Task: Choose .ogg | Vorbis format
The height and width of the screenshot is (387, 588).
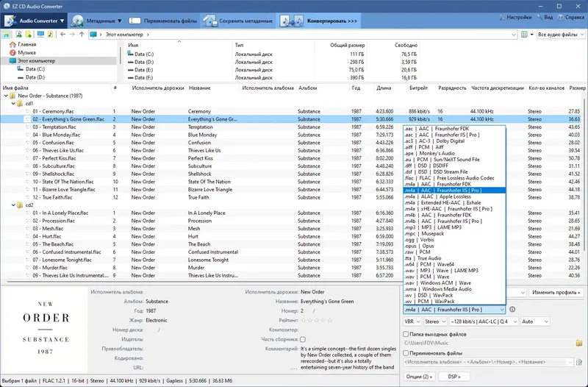Action: pyautogui.click(x=454, y=239)
